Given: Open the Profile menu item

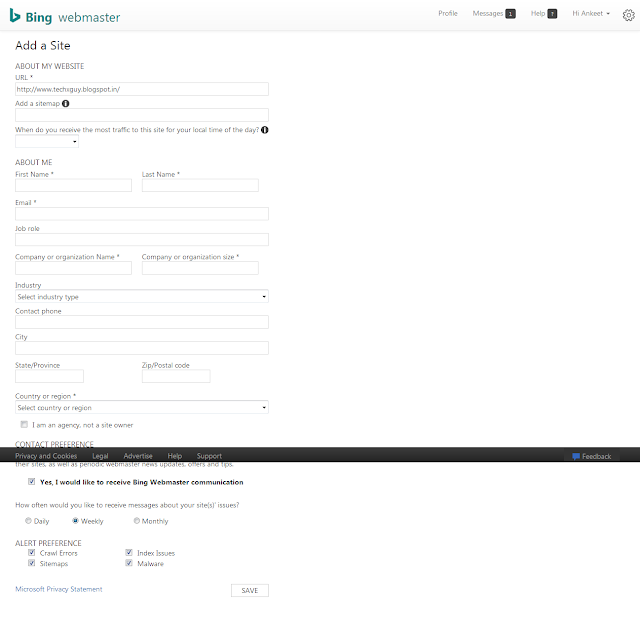Looking at the screenshot, I should [448, 13].
